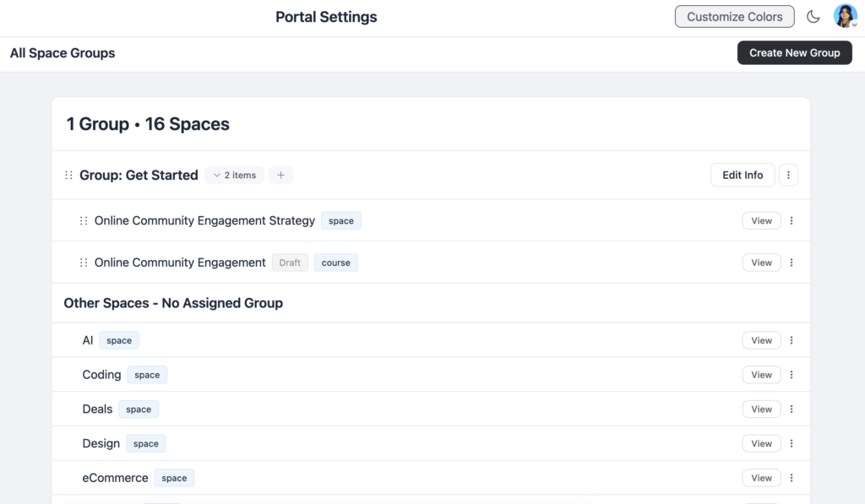Click the 1 Group • 16 Spaces summary
865x504 pixels.
(148, 124)
